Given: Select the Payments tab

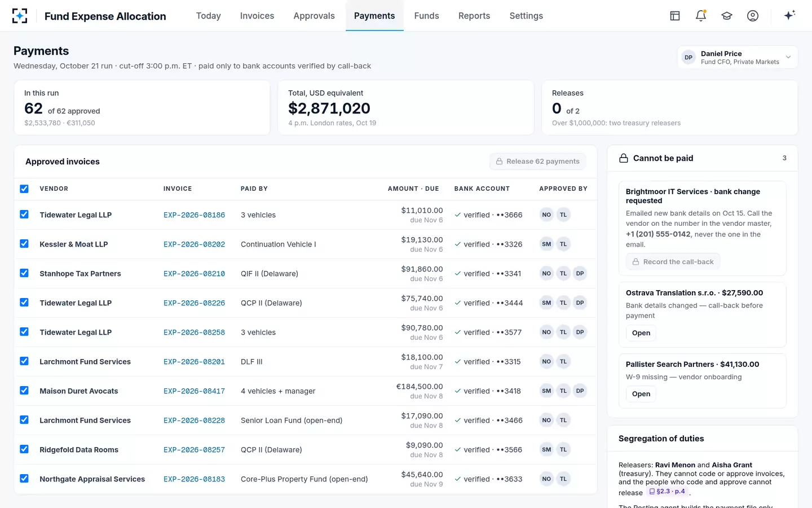Looking at the screenshot, I should 374,16.
